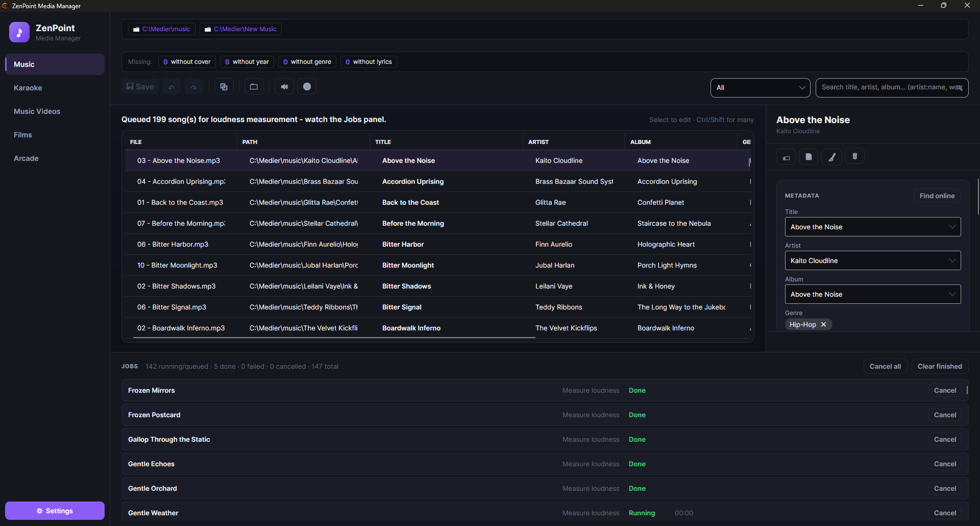Click 'Clear finished' jobs button
The image size is (980, 526).
coord(940,366)
